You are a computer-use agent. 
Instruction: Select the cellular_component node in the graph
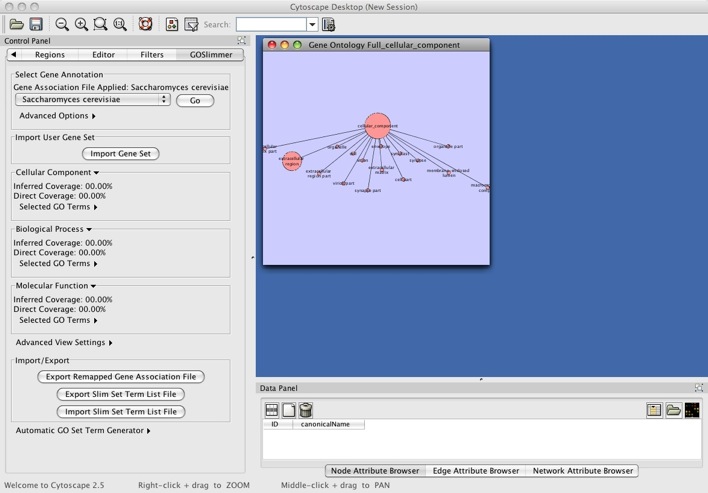click(377, 124)
